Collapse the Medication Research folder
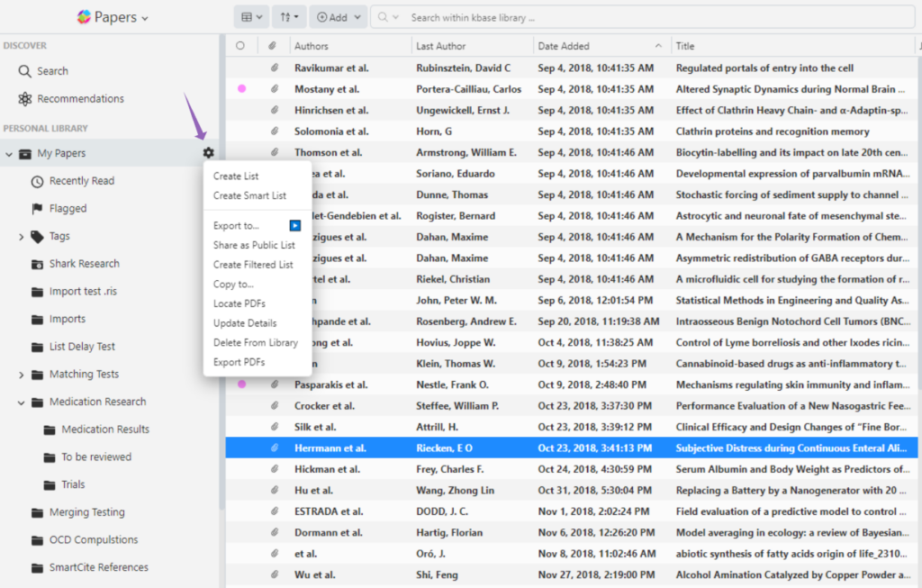 pos(22,403)
